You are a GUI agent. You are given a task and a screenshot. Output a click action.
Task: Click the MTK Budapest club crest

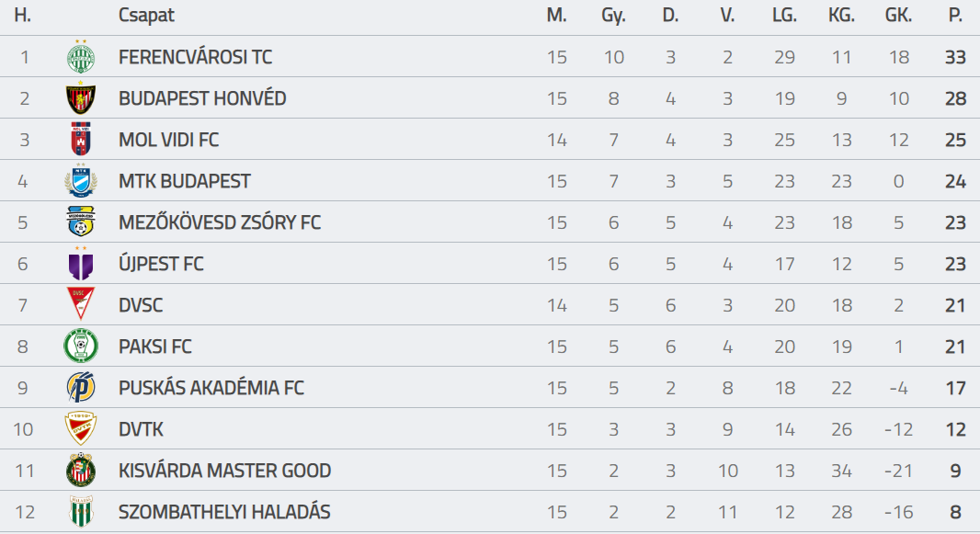coord(81,181)
